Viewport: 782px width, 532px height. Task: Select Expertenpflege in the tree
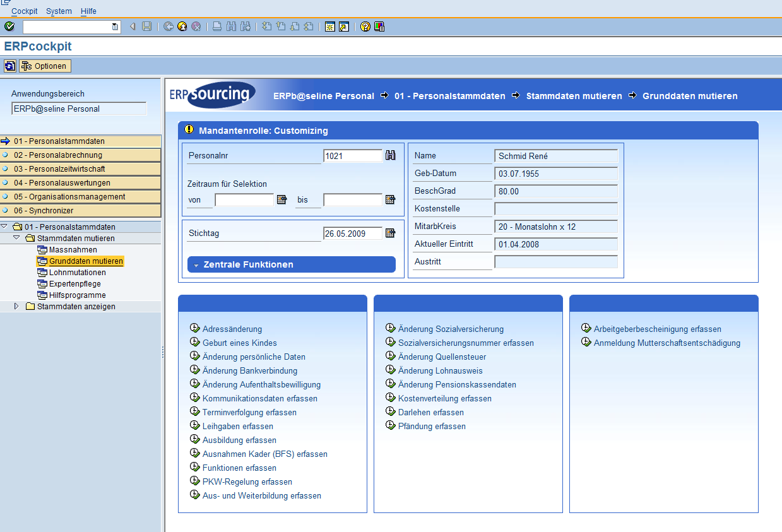75,284
